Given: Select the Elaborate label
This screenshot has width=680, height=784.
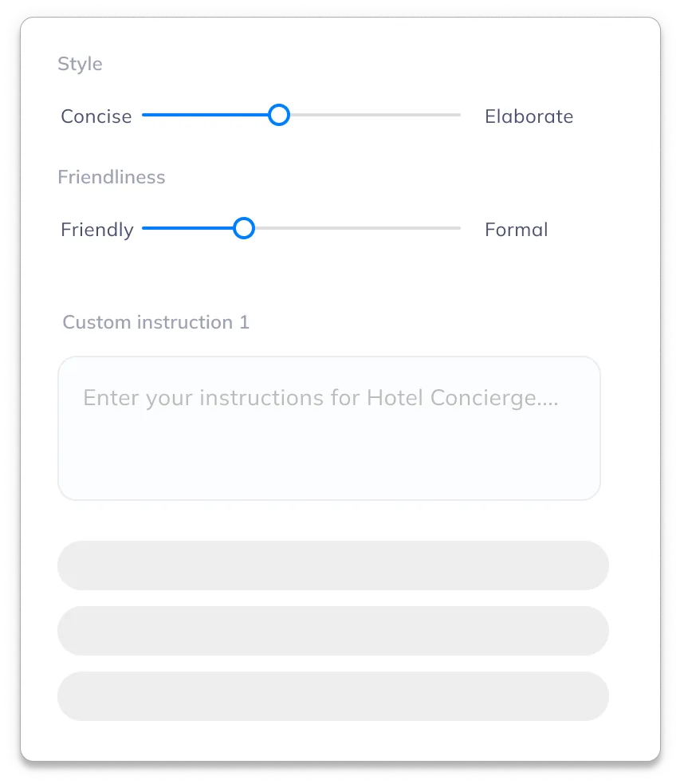Looking at the screenshot, I should [529, 116].
